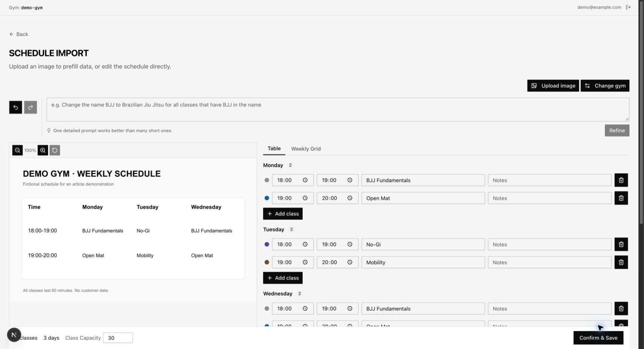The image size is (644, 349).
Task: Zoom out the schedule image preview
Action: click(17, 150)
